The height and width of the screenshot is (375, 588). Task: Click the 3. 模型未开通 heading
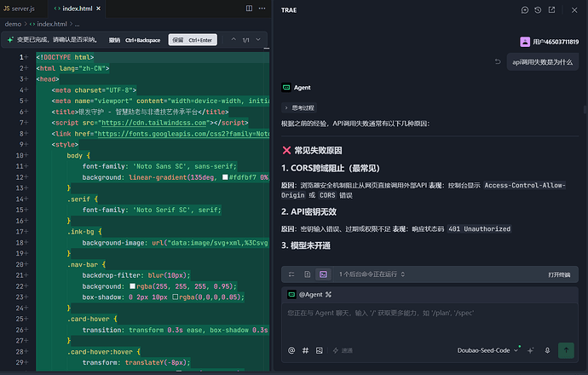point(306,245)
